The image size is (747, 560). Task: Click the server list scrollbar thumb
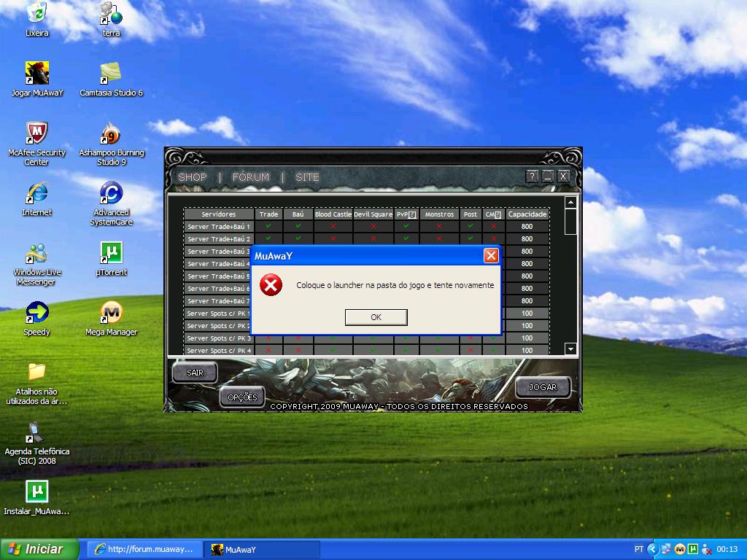[x=570, y=222]
